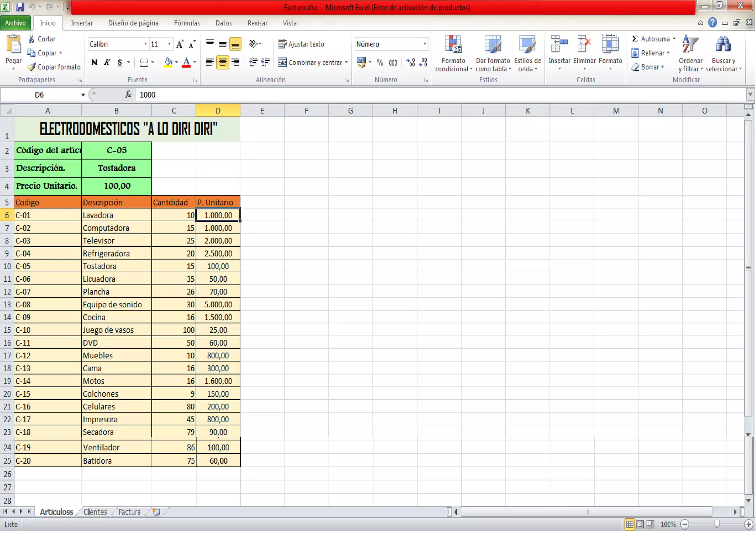Switch to the Factura sheet tab

129,512
